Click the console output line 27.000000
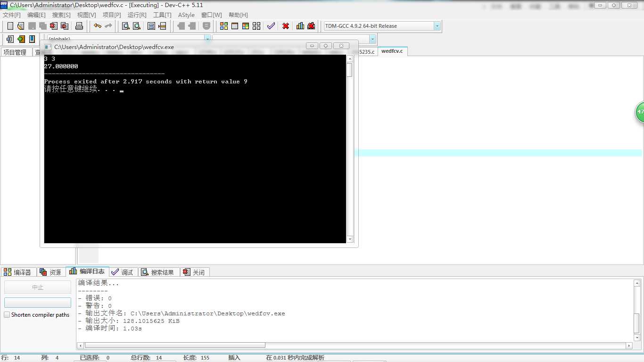The image size is (644, 362). click(61, 66)
